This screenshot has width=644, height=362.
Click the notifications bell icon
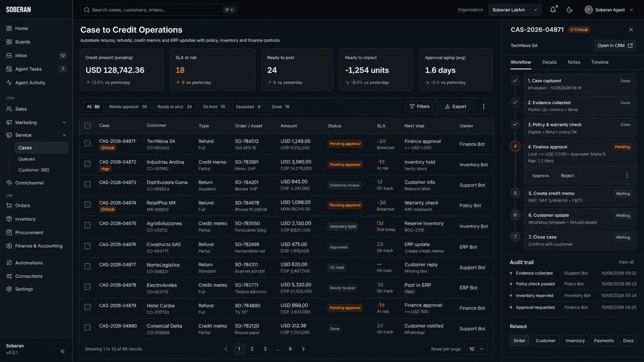tap(553, 10)
